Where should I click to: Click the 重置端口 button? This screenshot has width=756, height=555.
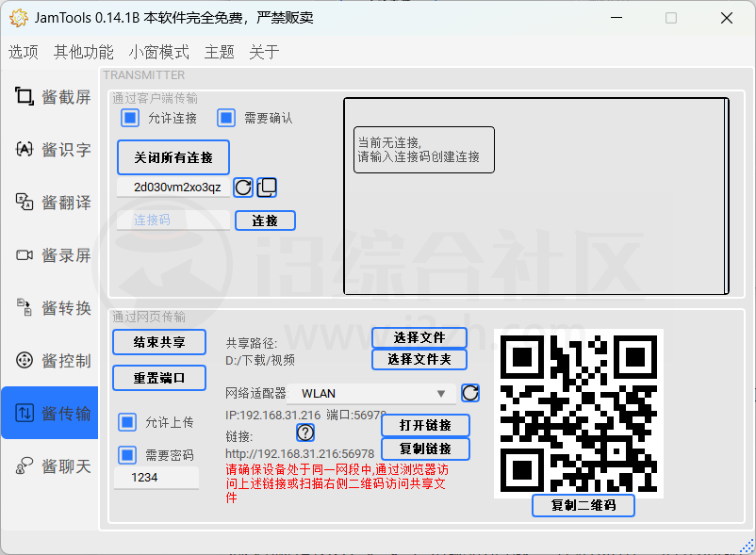(x=159, y=378)
